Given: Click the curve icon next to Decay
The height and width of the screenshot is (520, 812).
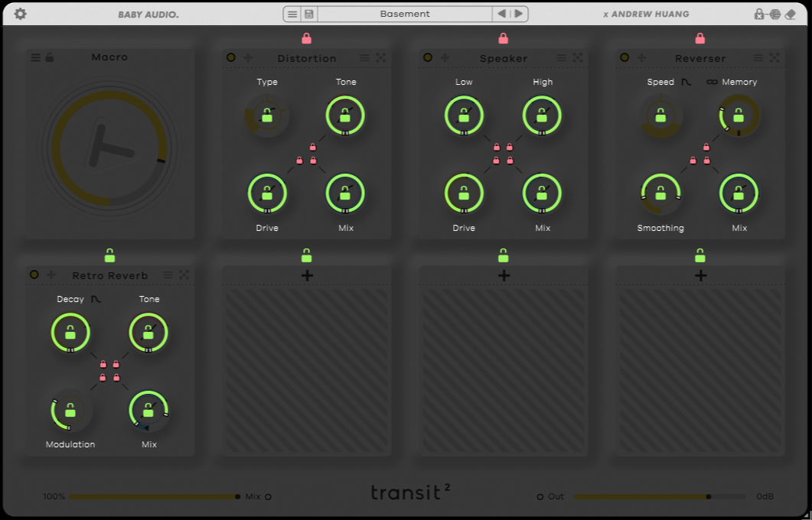Looking at the screenshot, I should (x=96, y=299).
